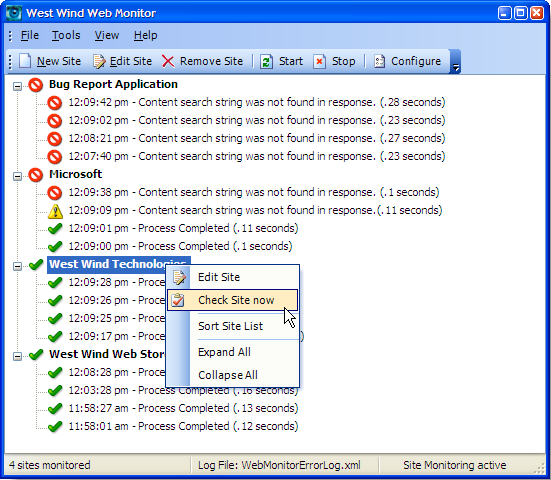
Task: Click the red error icon beside Microsoft
Action: (x=35, y=175)
